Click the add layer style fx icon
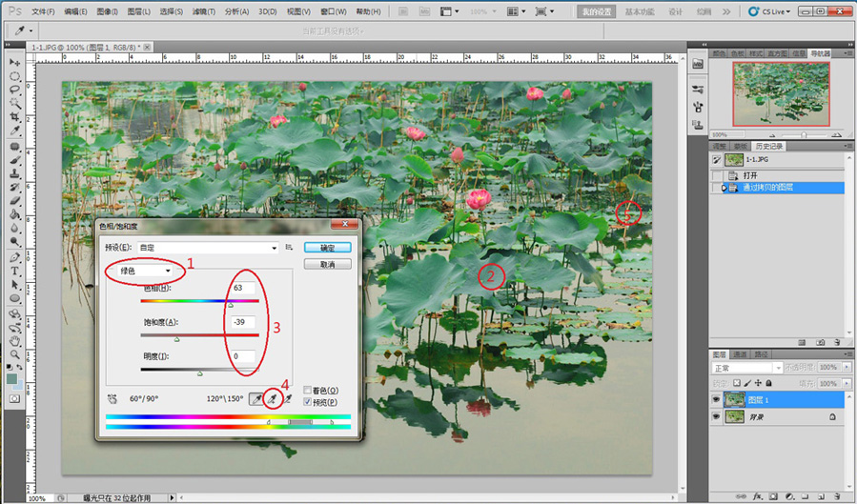 pyautogui.click(x=758, y=497)
